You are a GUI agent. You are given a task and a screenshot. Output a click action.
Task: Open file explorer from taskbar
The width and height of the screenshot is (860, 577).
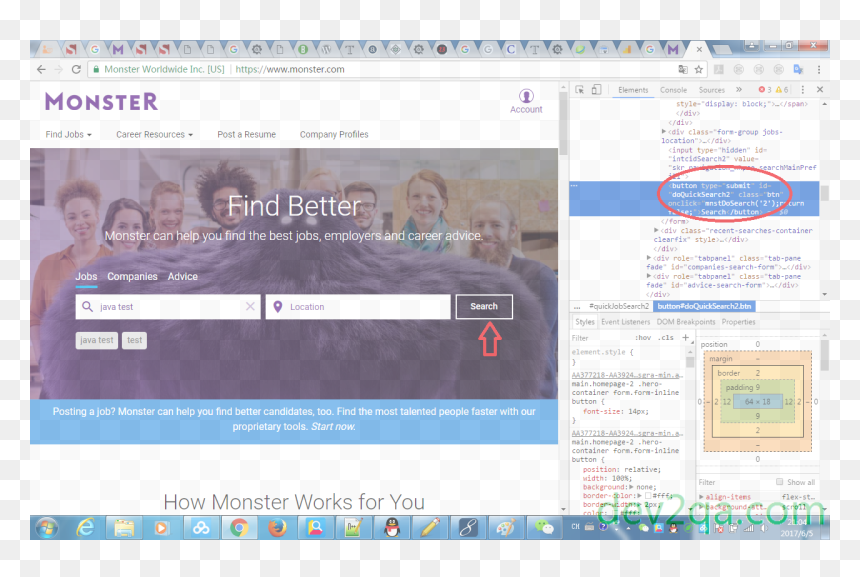click(x=124, y=528)
